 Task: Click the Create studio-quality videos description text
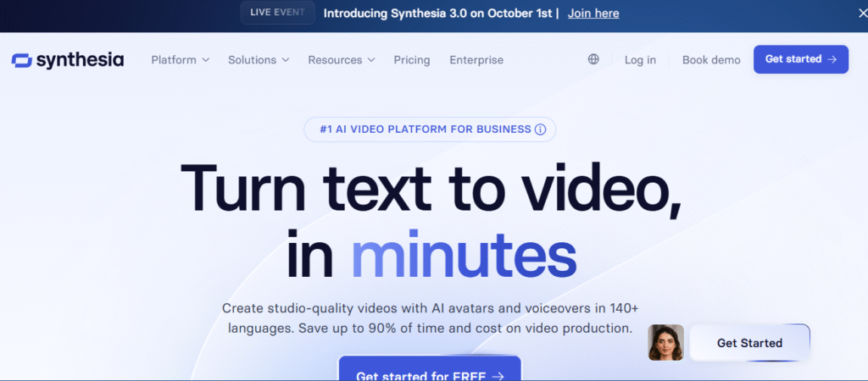tap(430, 318)
